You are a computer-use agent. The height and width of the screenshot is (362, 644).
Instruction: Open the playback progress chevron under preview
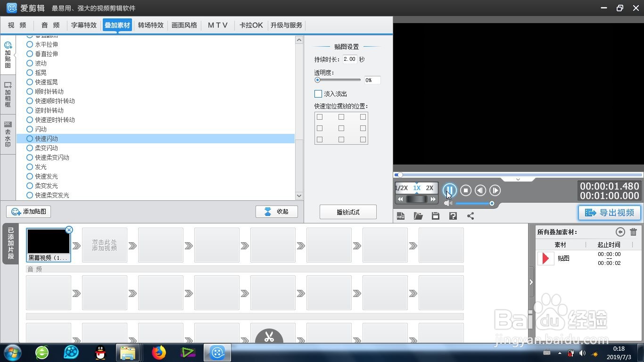(x=518, y=179)
